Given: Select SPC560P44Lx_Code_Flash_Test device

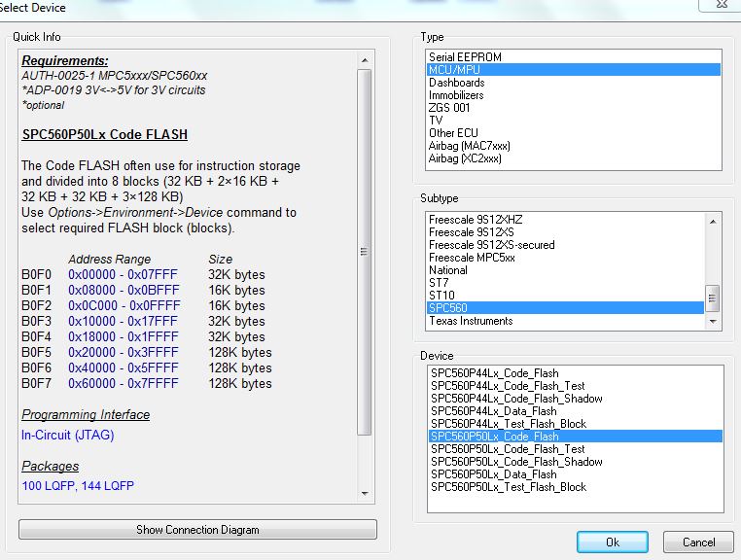Looking at the screenshot, I should pyautogui.click(x=576, y=386).
